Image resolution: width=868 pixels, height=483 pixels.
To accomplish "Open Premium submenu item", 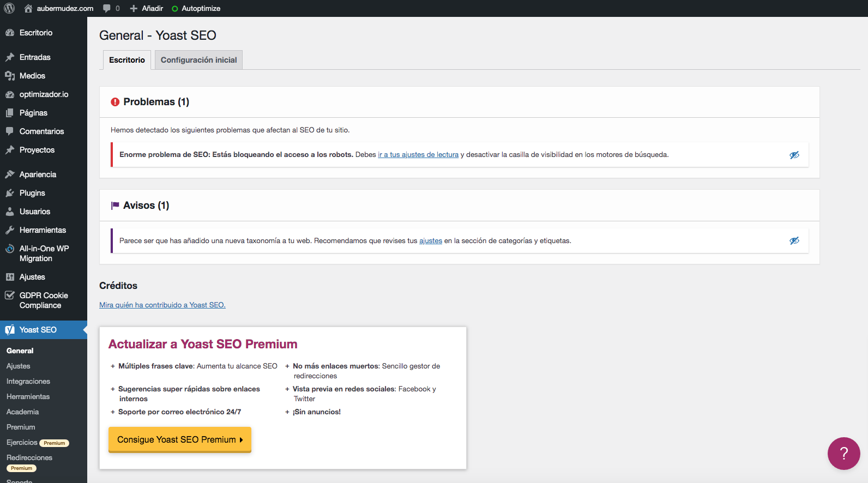I will point(21,427).
